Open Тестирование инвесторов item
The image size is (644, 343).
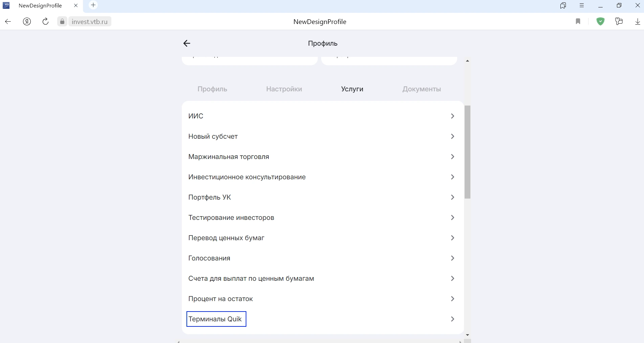click(231, 218)
